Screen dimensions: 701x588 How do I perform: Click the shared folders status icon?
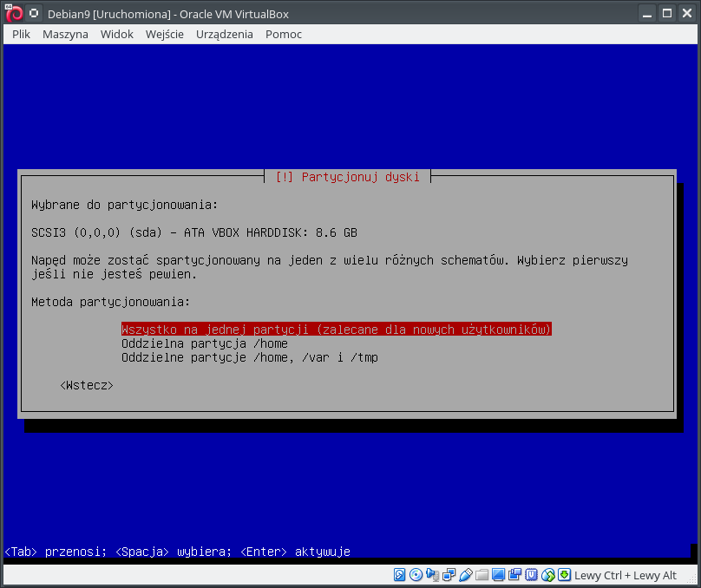coord(482,575)
